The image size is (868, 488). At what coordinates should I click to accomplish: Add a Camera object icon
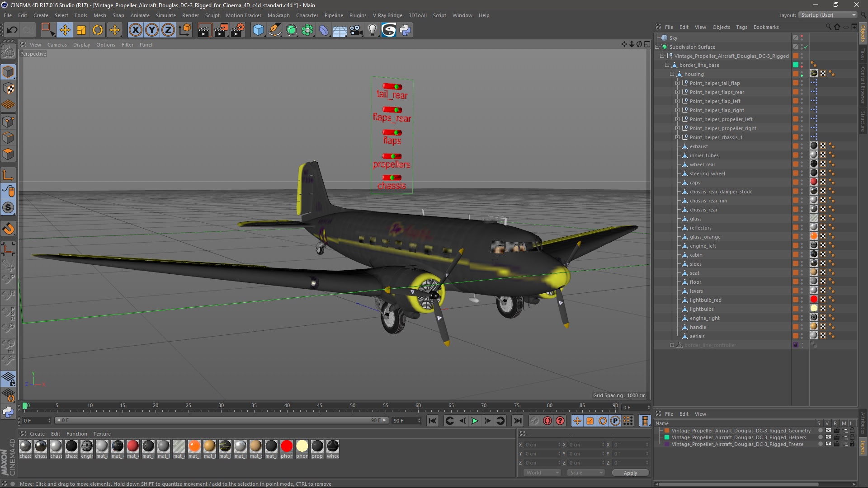point(356,30)
